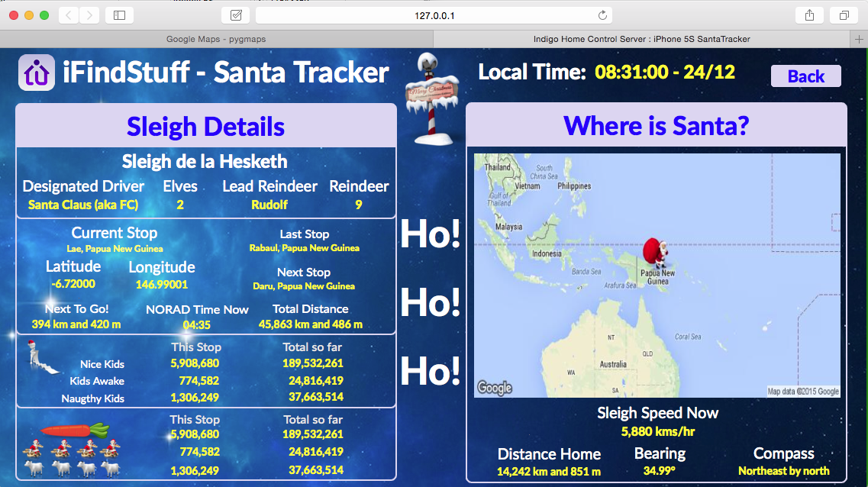Show all tabs button in Safari
868x487 pixels.
tap(844, 15)
